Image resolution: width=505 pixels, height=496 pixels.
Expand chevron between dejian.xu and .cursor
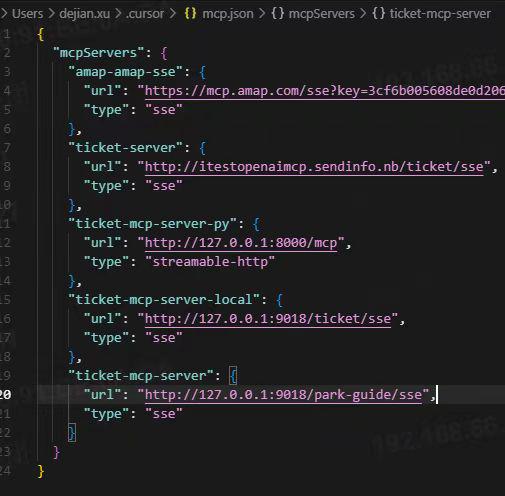118,14
